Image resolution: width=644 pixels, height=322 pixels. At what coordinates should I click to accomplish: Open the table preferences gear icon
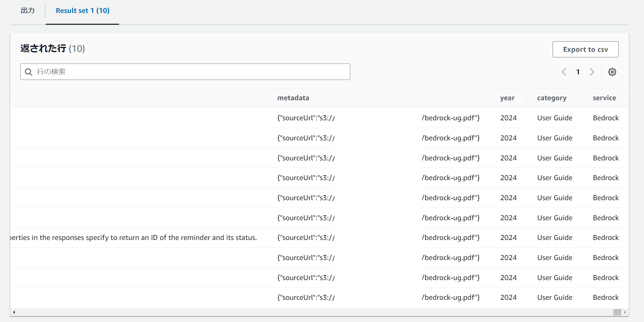pyautogui.click(x=612, y=72)
